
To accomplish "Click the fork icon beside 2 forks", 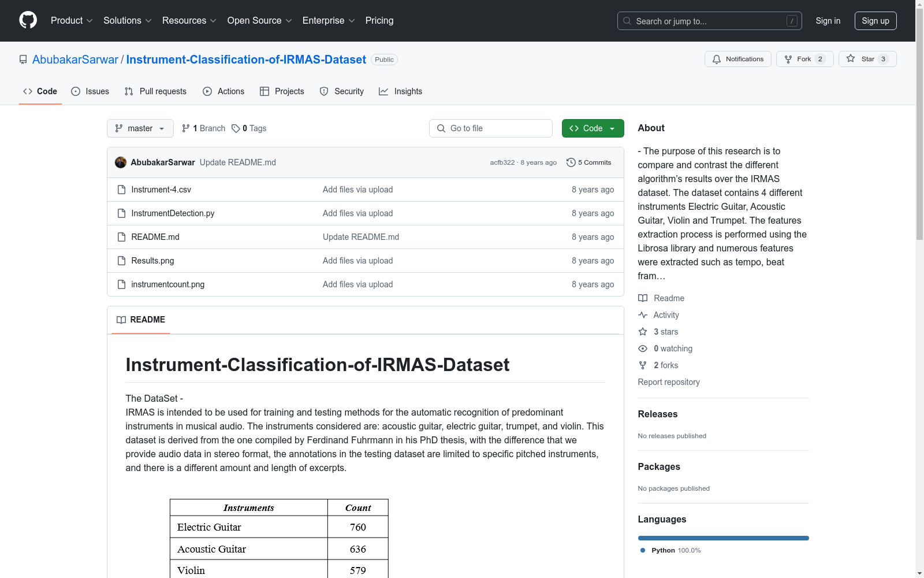I will tap(643, 365).
